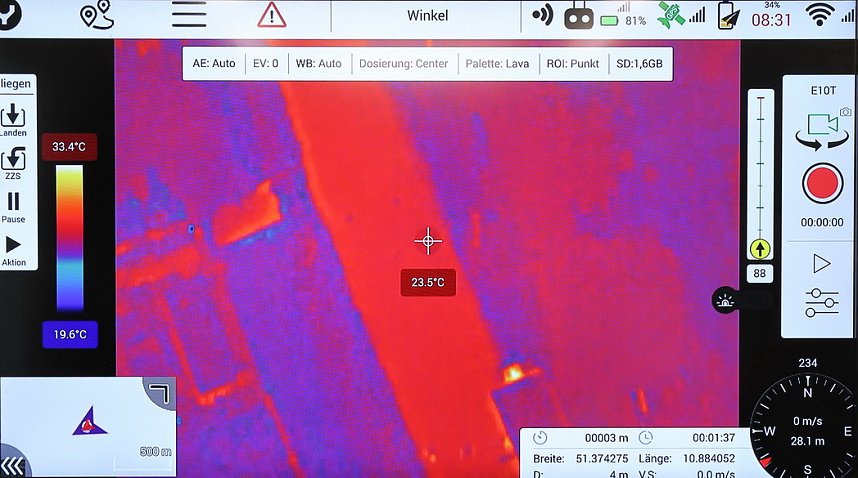The image size is (858, 478).
Task: Tap the Landen landing button
Action: tap(13, 120)
